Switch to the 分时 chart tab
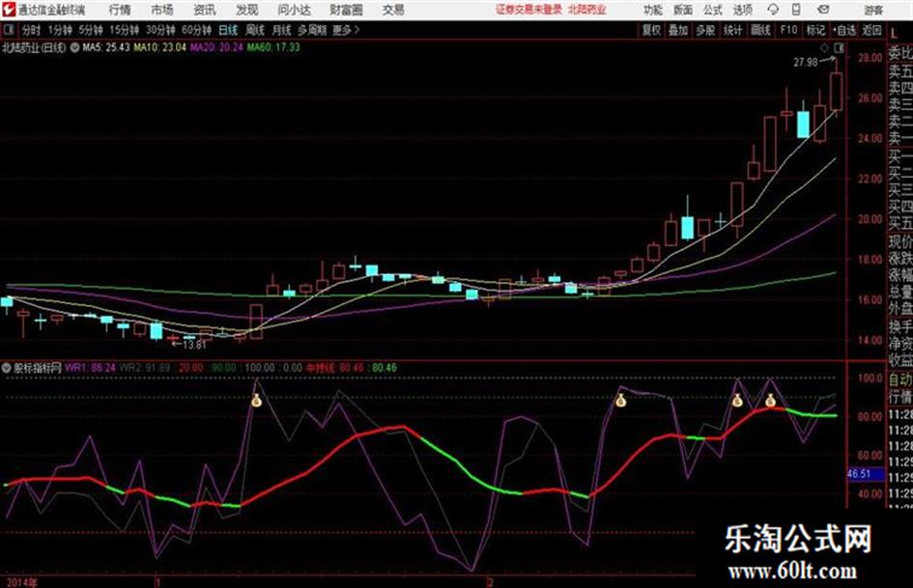913x588 pixels. (x=31, y=30)
